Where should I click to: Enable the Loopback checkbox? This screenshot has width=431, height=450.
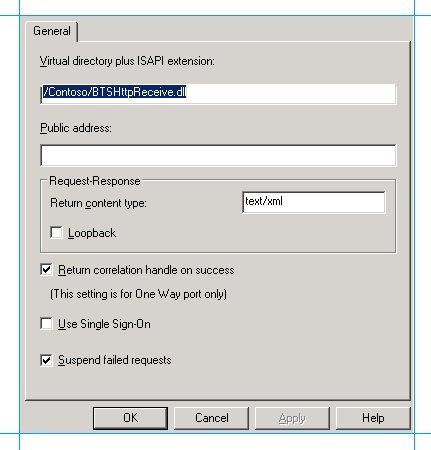point(56,232)
